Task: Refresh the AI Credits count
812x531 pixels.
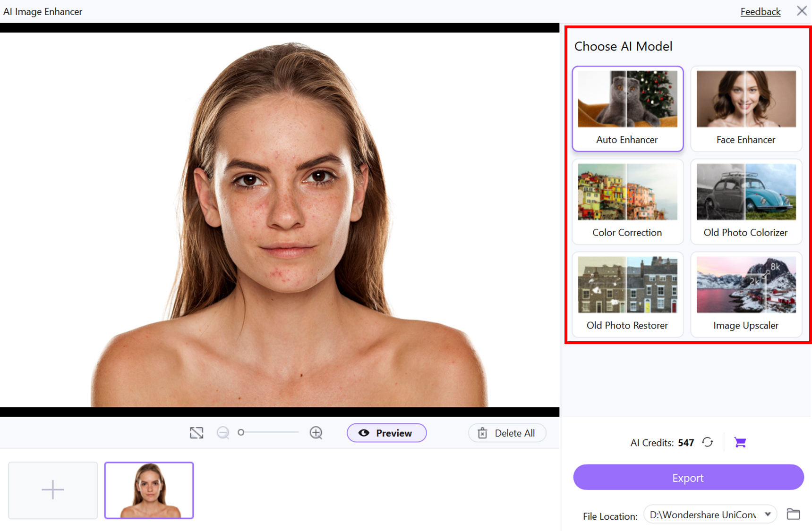Action: tap(707, 442)
